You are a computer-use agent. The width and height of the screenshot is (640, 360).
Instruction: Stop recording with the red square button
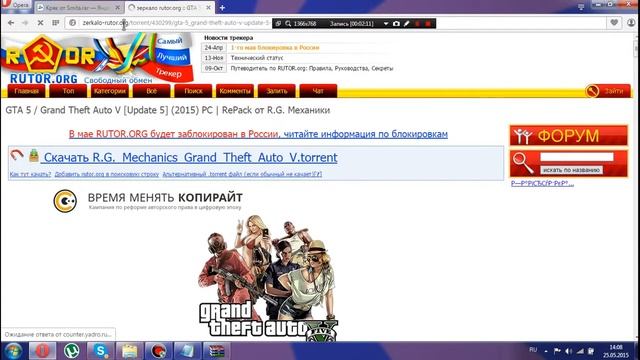pos(428,24)
